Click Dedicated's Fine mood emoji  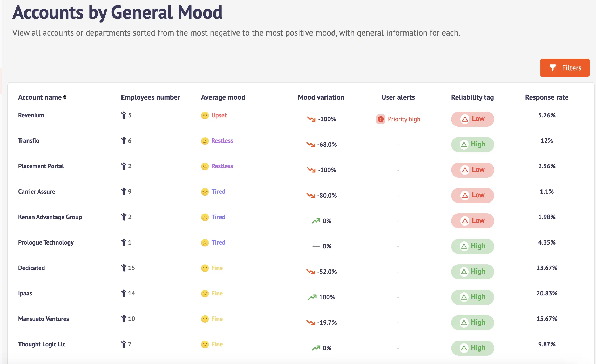click(x=205, y=268)
